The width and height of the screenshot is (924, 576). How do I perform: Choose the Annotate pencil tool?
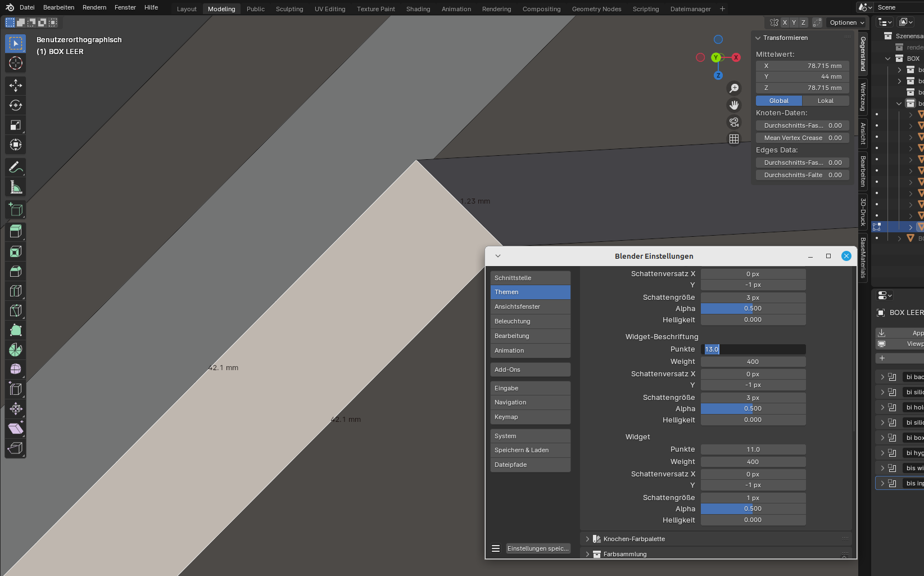click(16, 167)
